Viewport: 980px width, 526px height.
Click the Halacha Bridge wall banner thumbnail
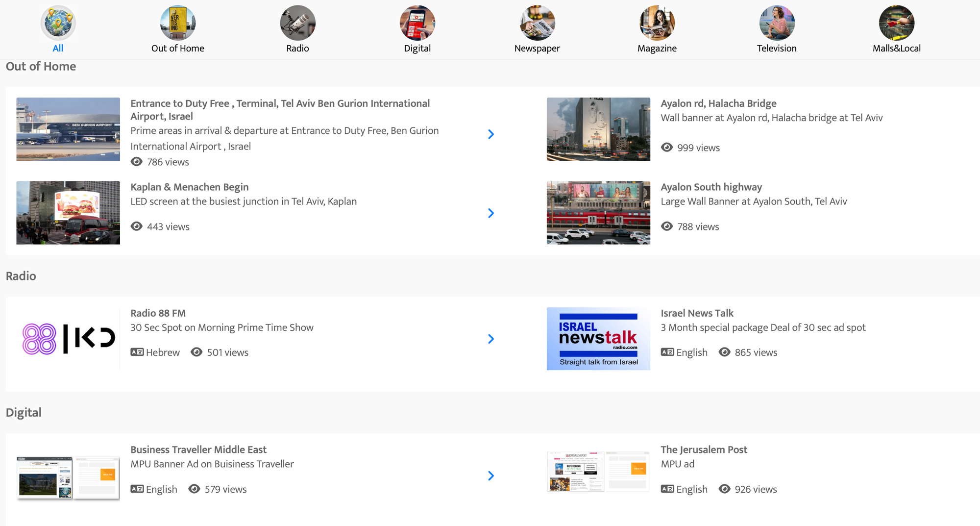[598, 129]
